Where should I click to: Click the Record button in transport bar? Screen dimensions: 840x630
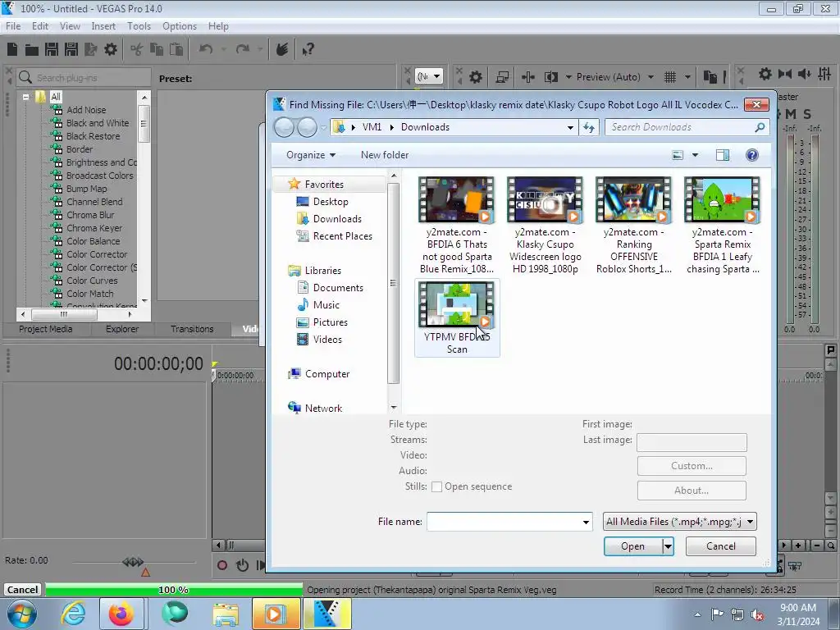click(x=221, y=565)
